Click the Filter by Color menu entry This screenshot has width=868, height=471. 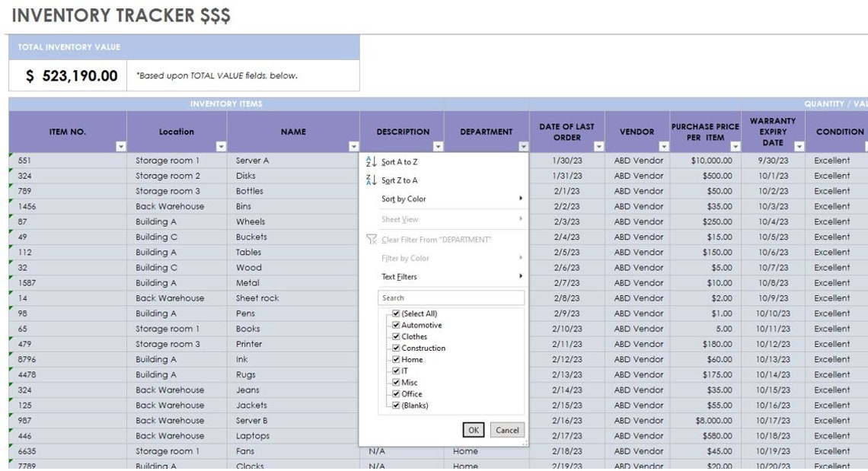[x=404, y=256]
